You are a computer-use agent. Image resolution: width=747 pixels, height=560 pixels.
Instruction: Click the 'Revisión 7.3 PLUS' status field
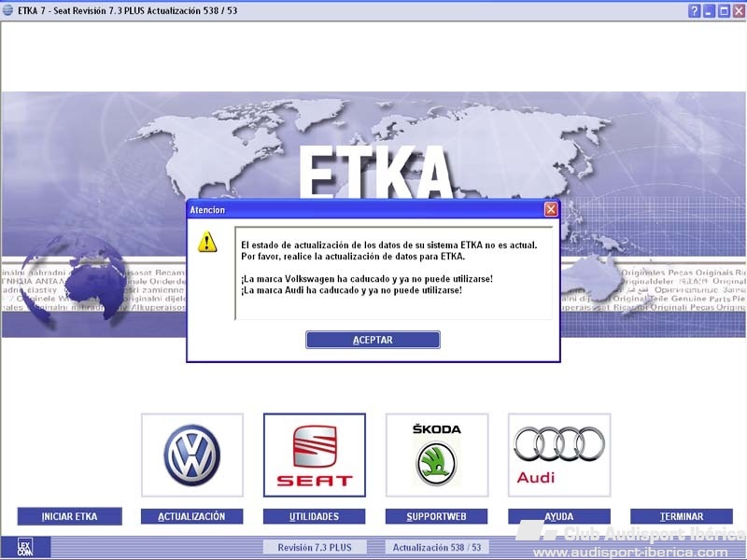pos(315,548)
